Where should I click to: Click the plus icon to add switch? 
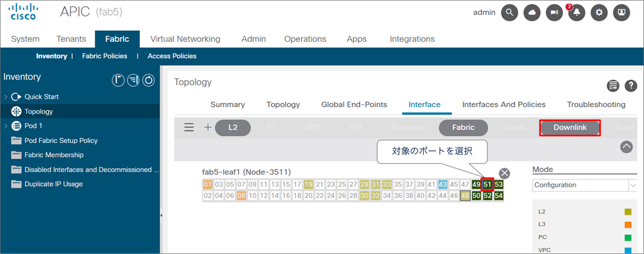208,128
